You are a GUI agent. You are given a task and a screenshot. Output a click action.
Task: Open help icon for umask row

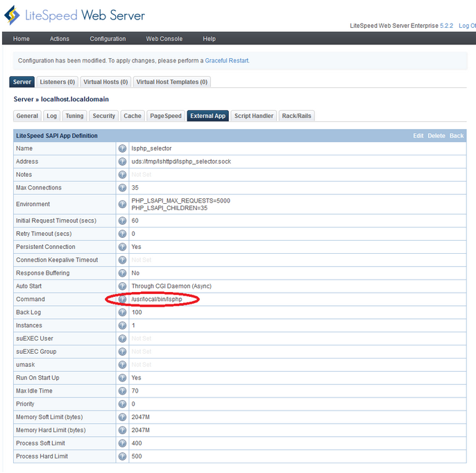(x=122, y=364)
